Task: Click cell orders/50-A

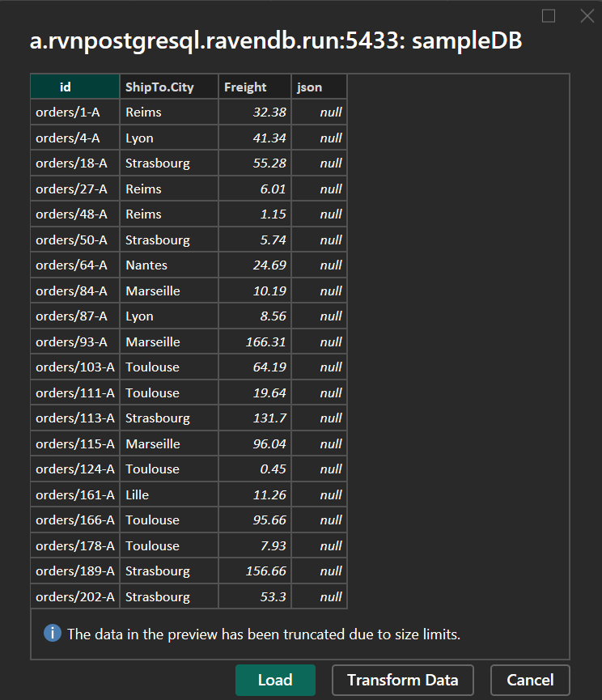Action: pos(75,240)
